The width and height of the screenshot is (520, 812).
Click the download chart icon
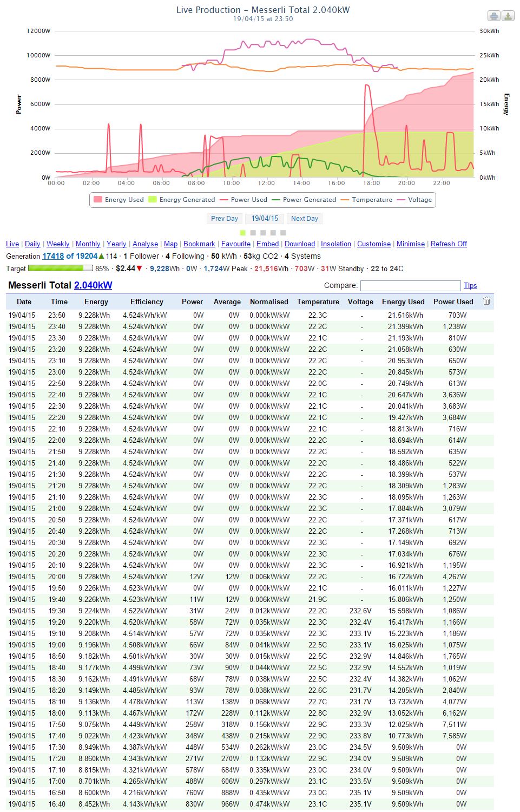[x=508, y=16]
